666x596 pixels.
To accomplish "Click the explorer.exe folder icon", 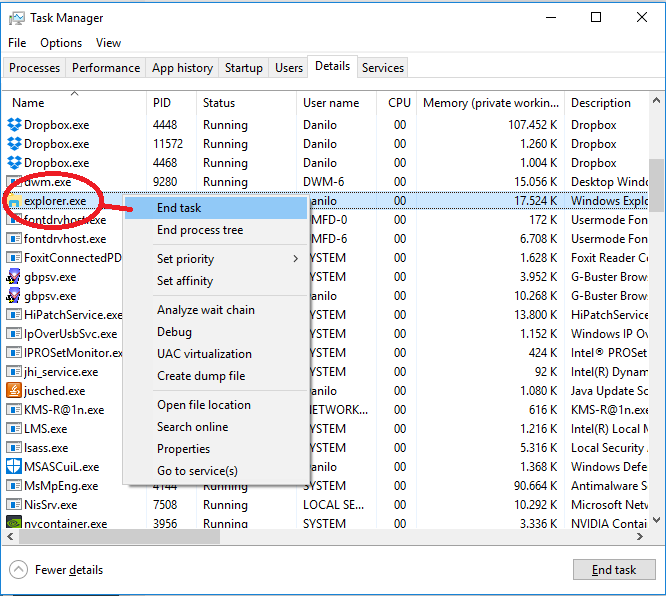I will [14, 201].
